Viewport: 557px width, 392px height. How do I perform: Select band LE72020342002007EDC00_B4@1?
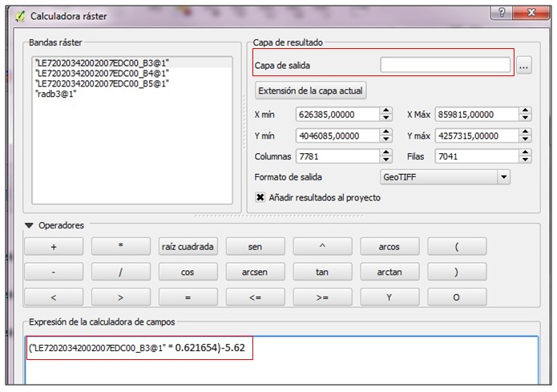pyautogui.click(x=101, y=72)
